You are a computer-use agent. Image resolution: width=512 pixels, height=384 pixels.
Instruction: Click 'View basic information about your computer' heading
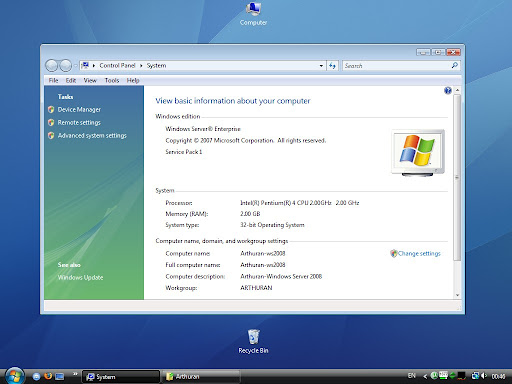(x=233, y=101)
